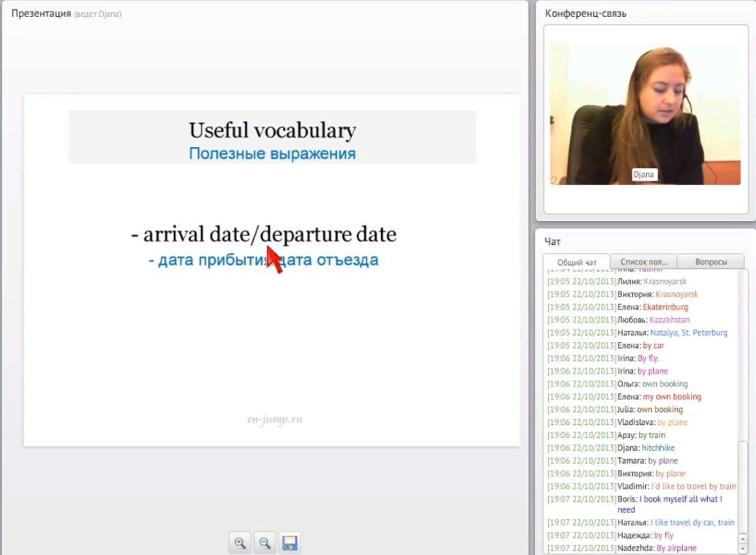
Task: Click the en-jump.ru link on slide
Action: pyautogui.click(x=275, y=419)
